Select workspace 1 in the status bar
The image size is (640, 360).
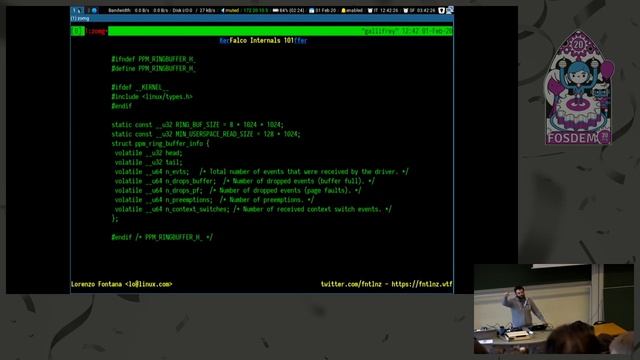click(x=76, y=10)
